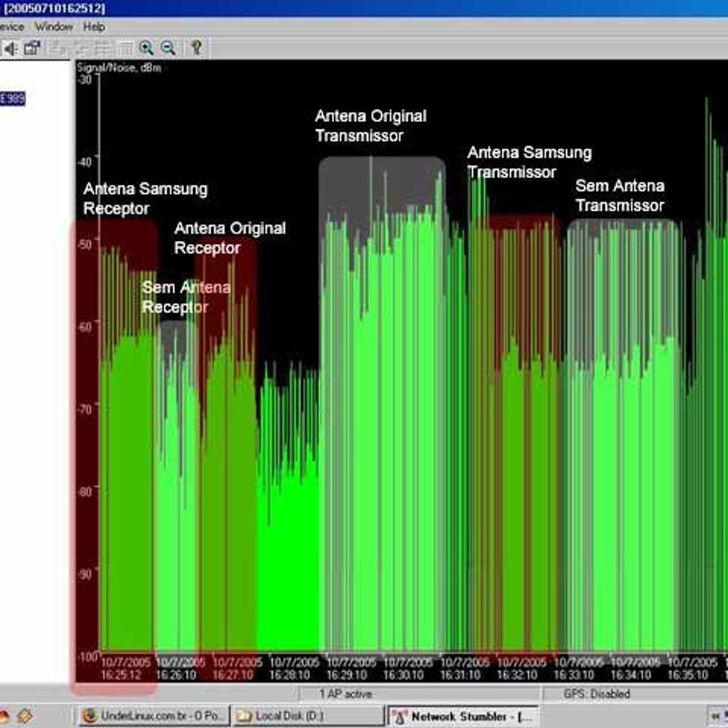
Task: Switch to UnderLinux.com.br browser taskbar button
Action: click(x=154, y=716)
